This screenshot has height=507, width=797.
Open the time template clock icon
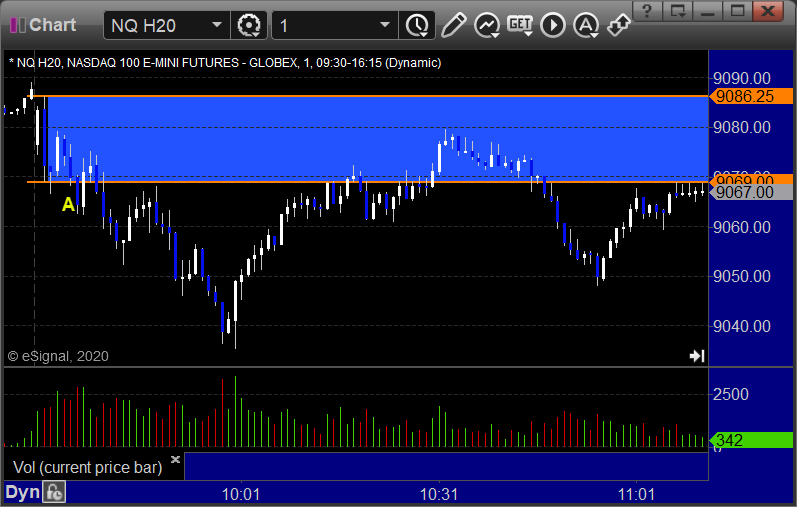(417, 25)
